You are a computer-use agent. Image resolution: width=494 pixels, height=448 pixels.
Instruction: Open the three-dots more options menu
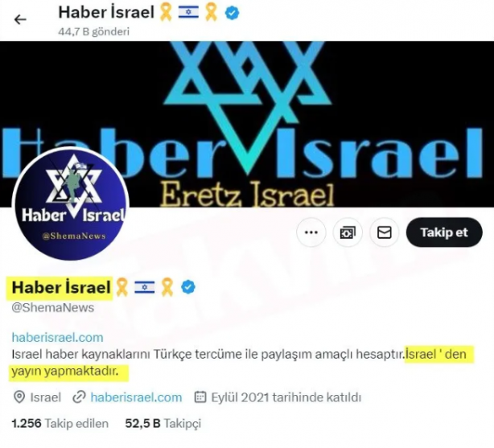click(x=311, y=232)
